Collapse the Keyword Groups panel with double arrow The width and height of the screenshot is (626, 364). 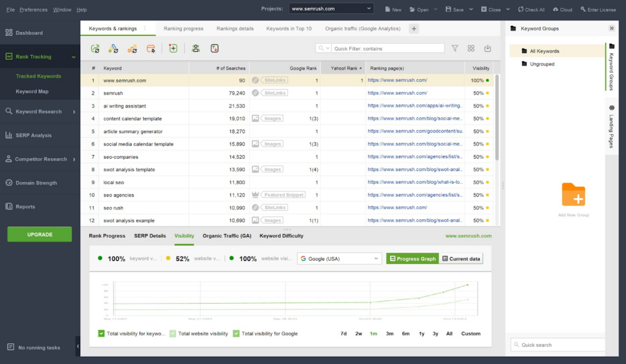pyautogui.click(x=611, y=29)
